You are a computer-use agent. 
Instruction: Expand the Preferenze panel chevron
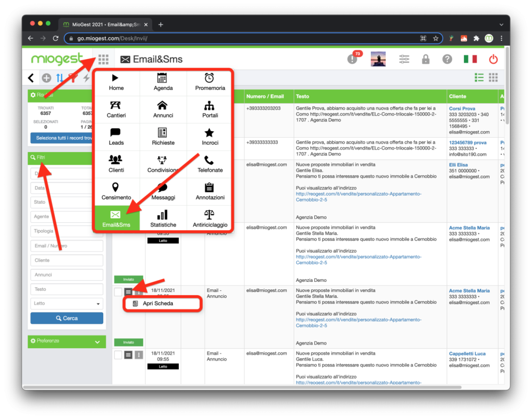(97, 342)
